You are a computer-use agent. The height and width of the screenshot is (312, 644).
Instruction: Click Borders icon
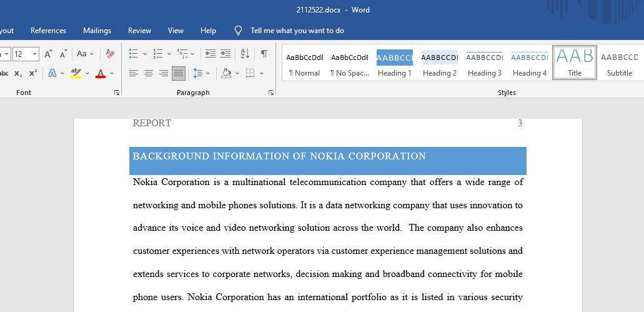tap(250, 74)
